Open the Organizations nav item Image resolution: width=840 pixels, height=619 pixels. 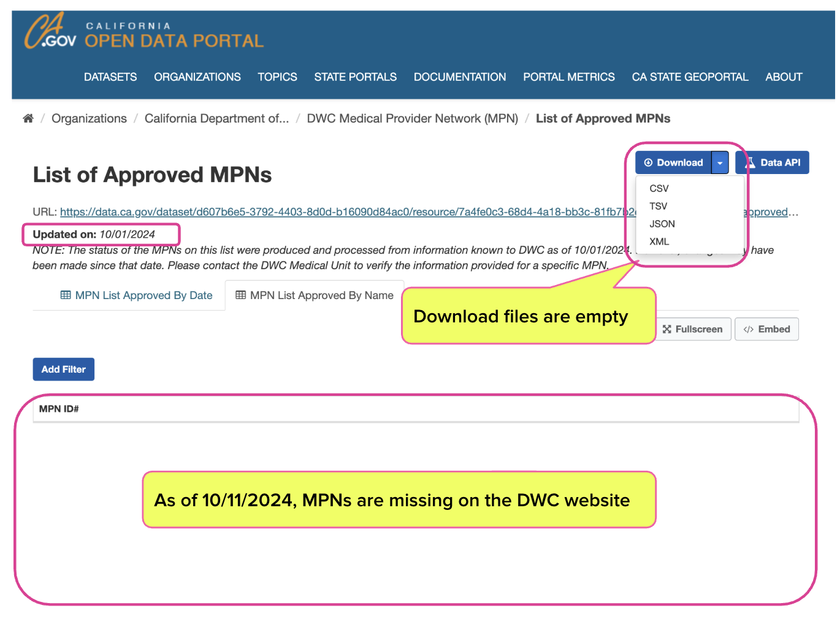pos(197,77)
